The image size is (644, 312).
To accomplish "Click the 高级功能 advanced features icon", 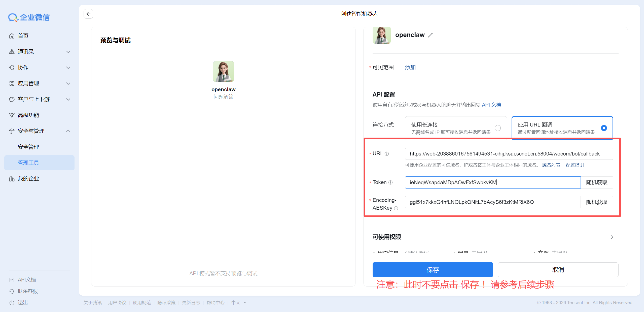I will pos(12,115).
